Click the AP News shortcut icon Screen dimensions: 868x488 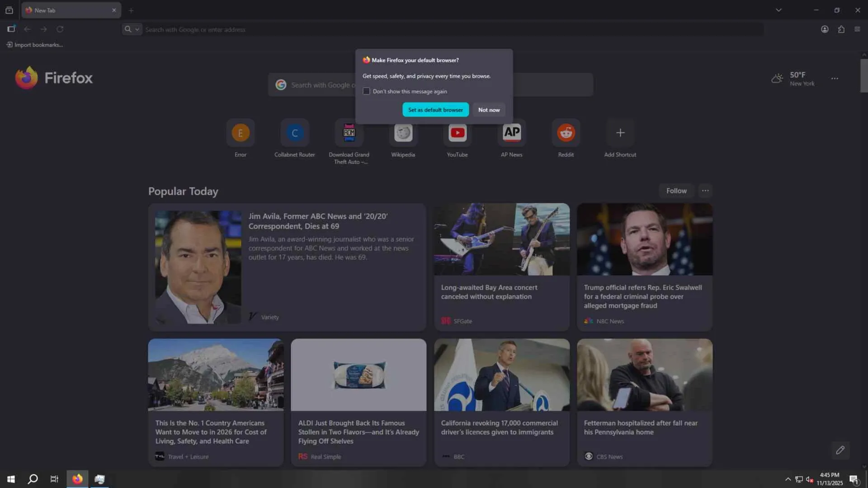(x=511, y=133)
